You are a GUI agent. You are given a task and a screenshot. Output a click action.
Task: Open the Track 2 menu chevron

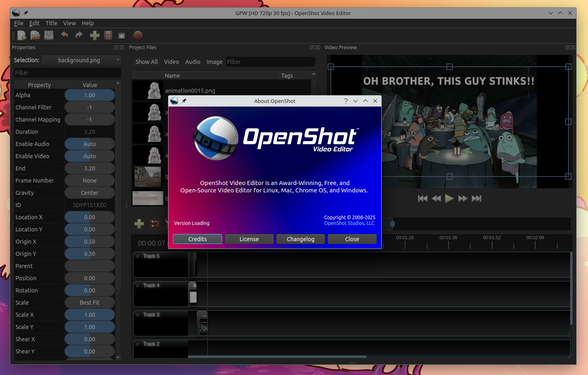[x=137, y=344]
